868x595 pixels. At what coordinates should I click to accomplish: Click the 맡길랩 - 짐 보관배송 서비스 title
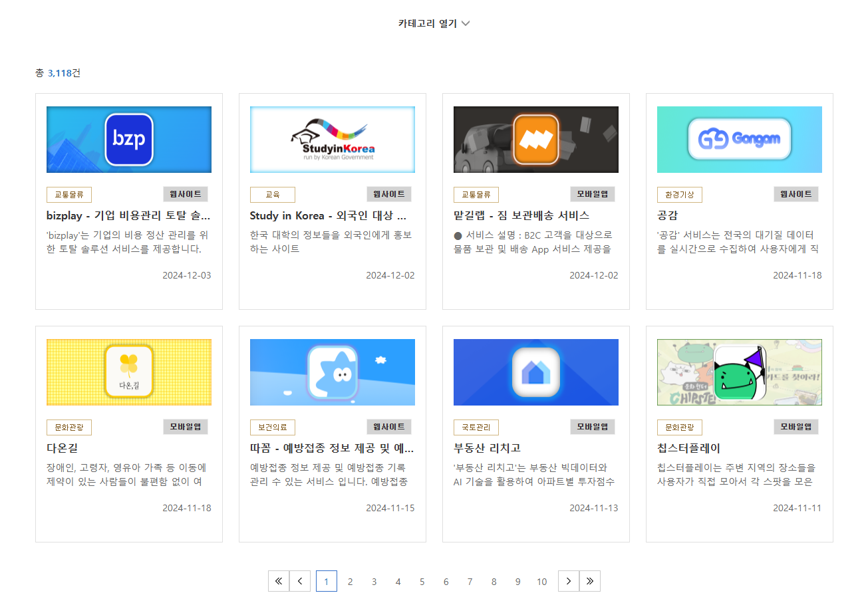521,215
